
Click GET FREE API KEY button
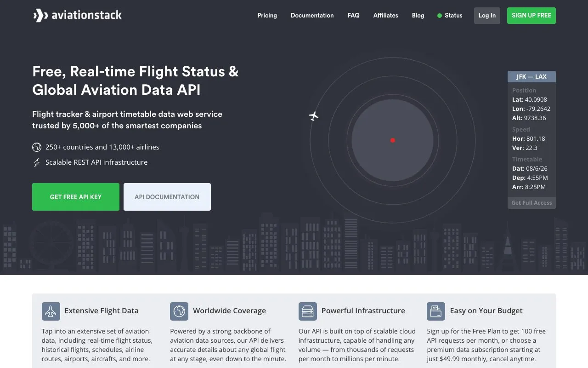[76, 197]
